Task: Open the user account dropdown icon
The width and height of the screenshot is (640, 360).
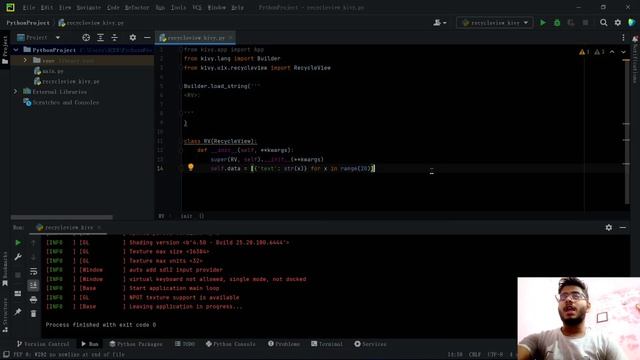Action: pos(440,23)
